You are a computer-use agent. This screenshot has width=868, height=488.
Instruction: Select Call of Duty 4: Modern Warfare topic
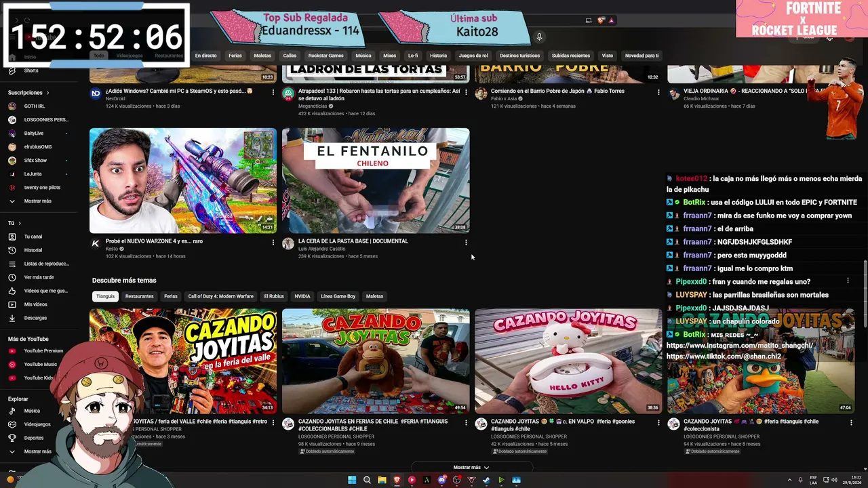[220, 296]
